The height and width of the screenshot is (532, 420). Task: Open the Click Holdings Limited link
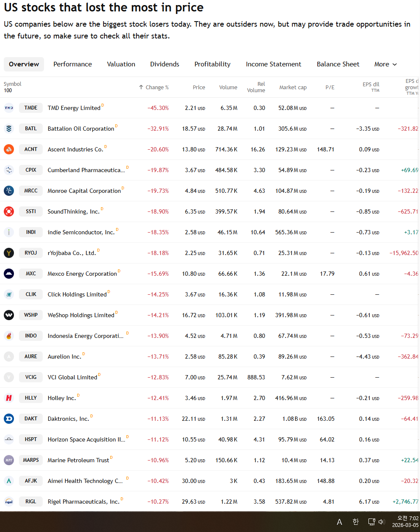[77, 294]
